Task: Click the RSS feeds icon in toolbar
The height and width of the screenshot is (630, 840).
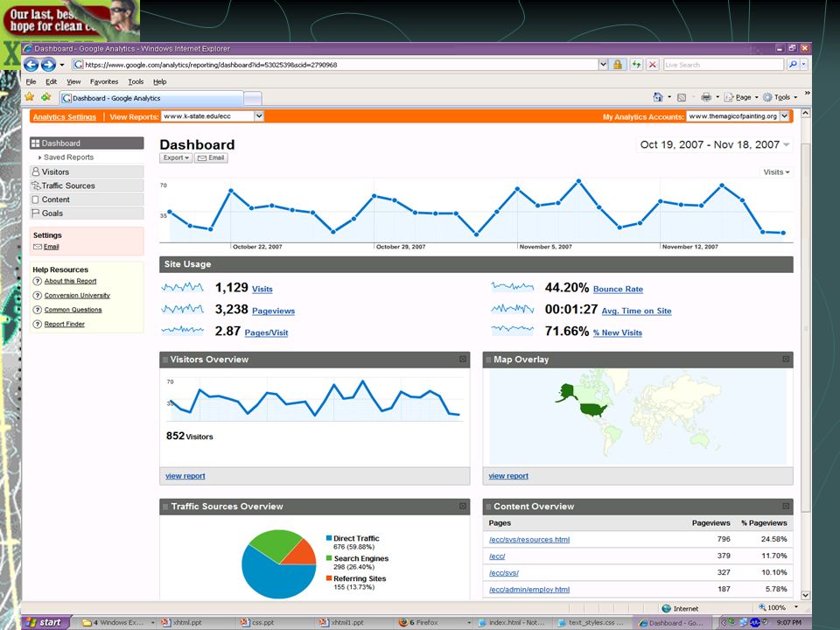Action: click(682, 97)
